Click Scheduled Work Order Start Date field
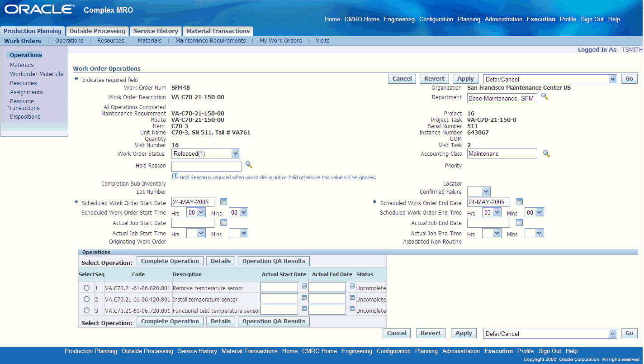This screenshot has width=644, height=364. [x=193, y=202]
